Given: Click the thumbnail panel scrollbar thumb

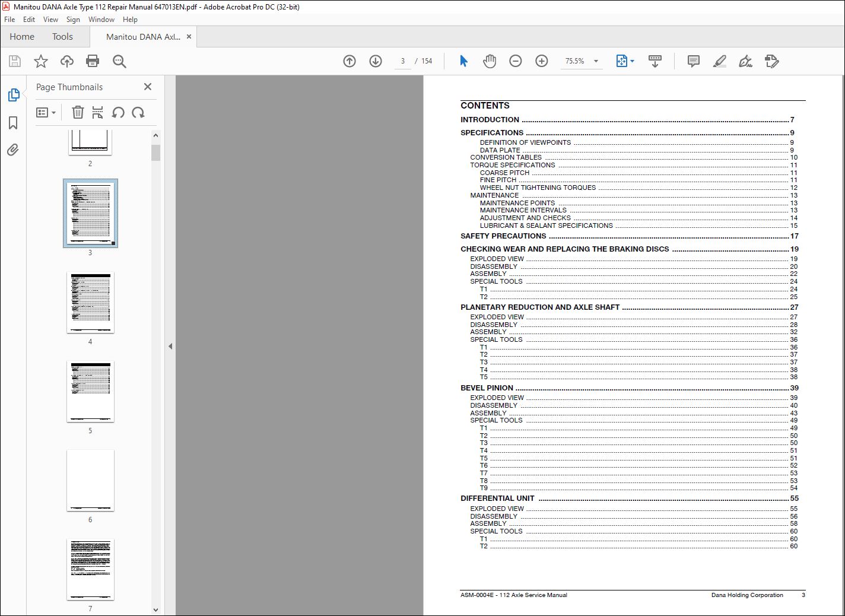Looking at the screenshot, I should [x=155, y=153].
